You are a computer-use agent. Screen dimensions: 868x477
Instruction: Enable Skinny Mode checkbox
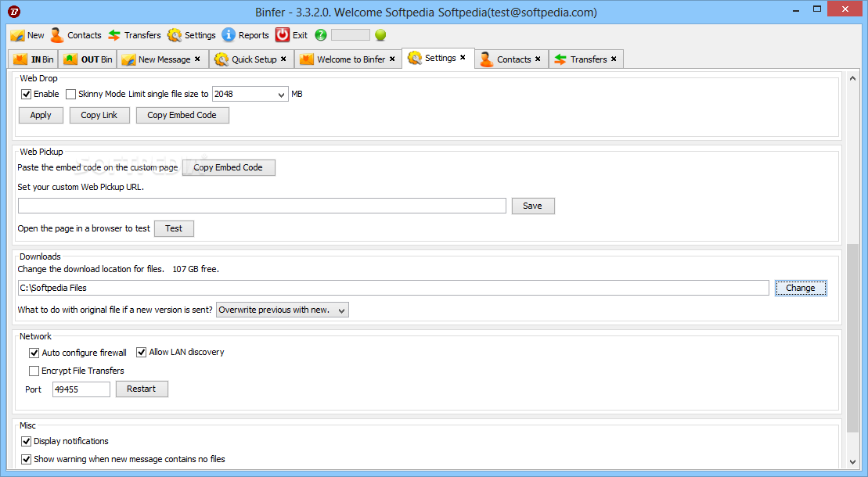[x=70, y=94]
